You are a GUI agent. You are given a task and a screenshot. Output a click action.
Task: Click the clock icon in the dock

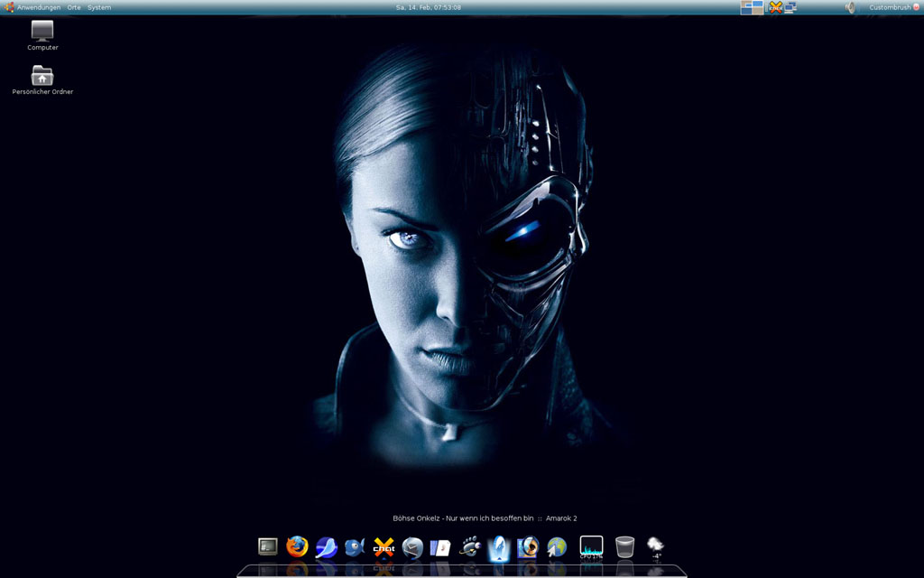click(412, 547)
